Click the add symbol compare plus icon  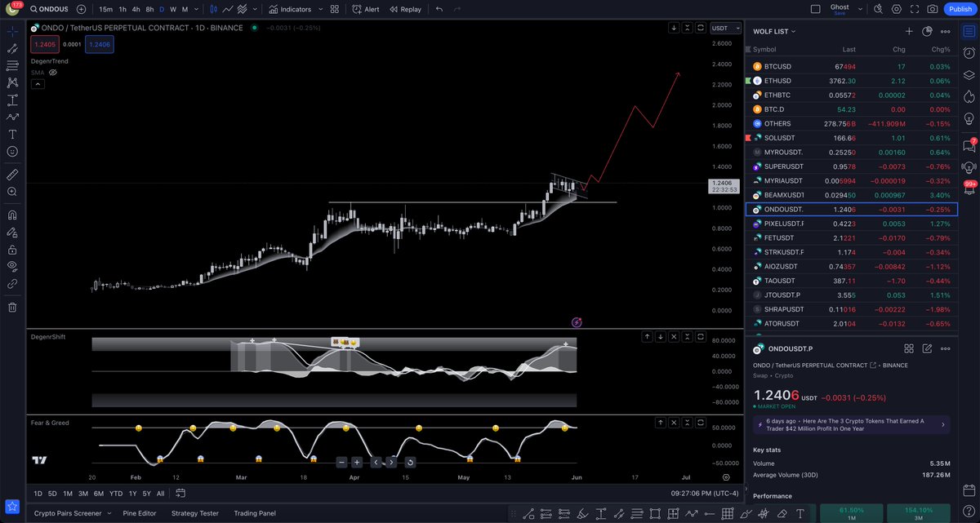click(81, 9)
